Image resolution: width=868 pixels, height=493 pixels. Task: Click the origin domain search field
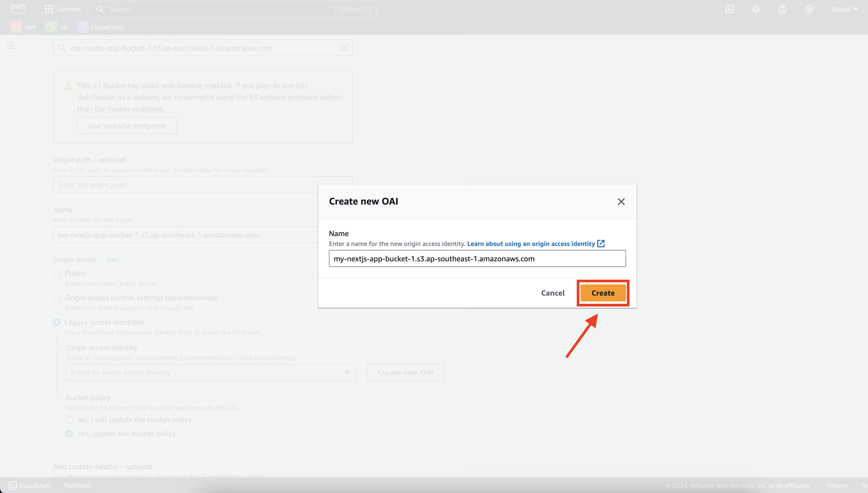[203, 48]
